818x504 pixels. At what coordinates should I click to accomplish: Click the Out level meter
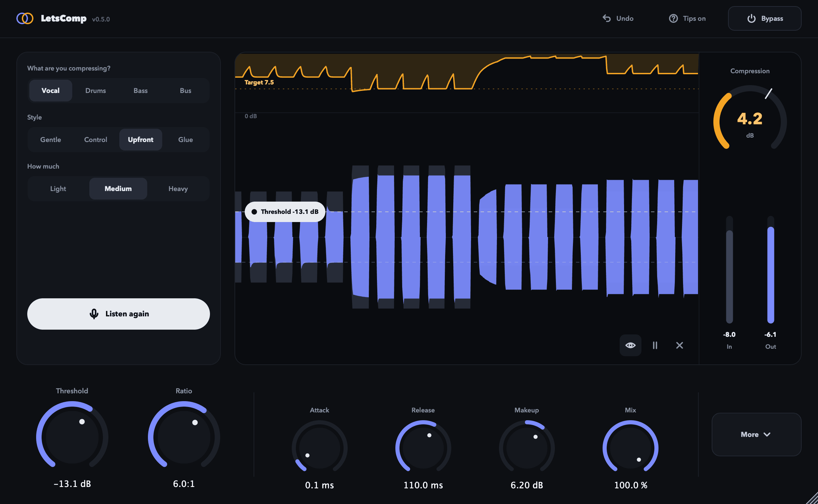[x=771, y=270]
